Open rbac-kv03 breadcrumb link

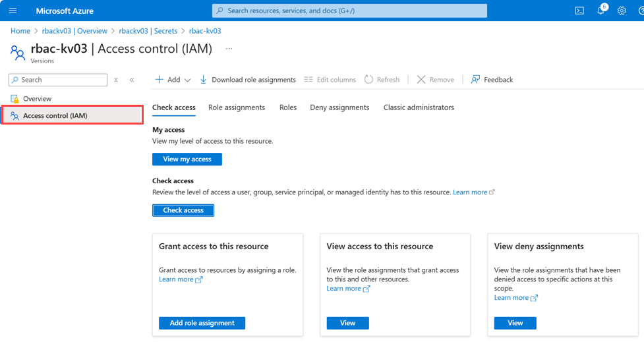click(205, 31)
